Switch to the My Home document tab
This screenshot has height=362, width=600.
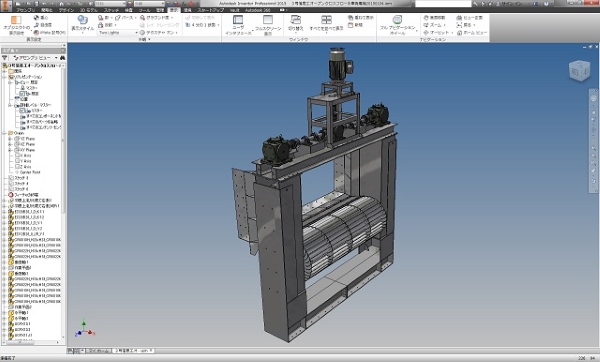(98, 351)
